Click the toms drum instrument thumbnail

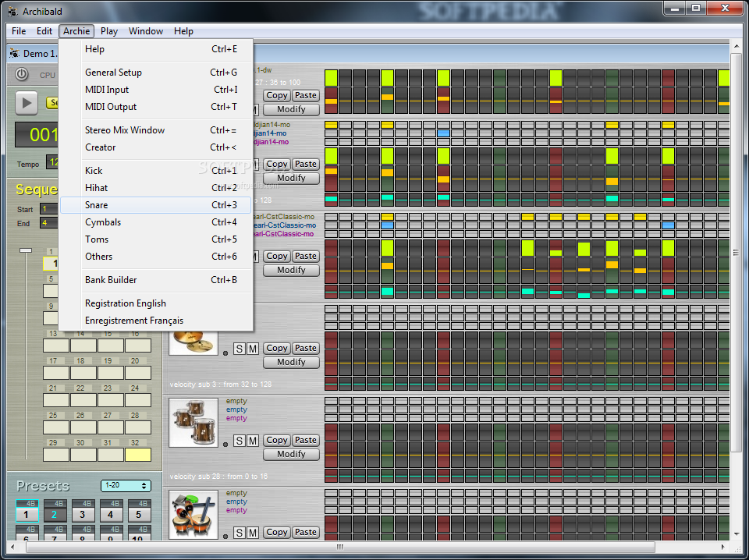(193, 423)
